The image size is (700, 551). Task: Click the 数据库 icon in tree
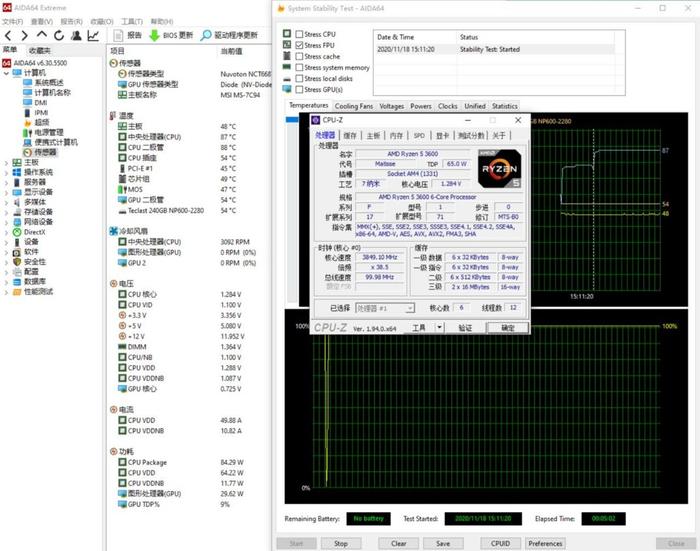pyautogui.click(x=17, y=282)
